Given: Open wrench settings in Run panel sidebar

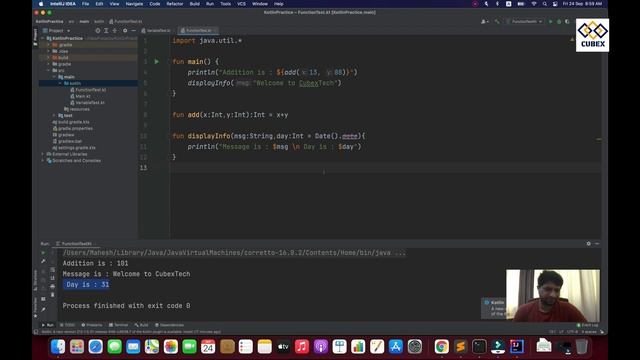Looking at the screenshot, I should 43,261.
